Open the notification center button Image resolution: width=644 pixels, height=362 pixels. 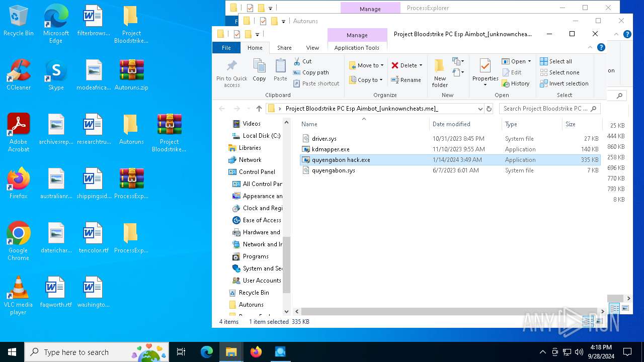pos(627,352)
